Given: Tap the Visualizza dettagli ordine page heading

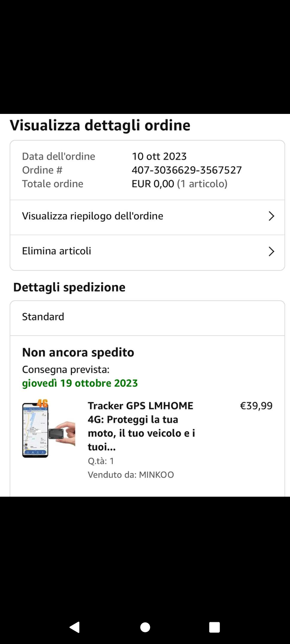Looking at the screenshot, I should (x=100, y=125).
